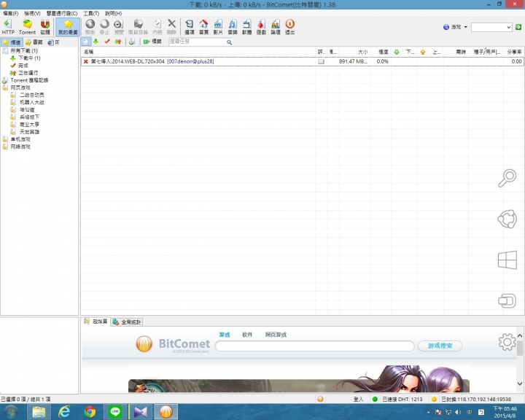Click the task properties toolbar icon
The image size is (525, 420).
point(157,27)
